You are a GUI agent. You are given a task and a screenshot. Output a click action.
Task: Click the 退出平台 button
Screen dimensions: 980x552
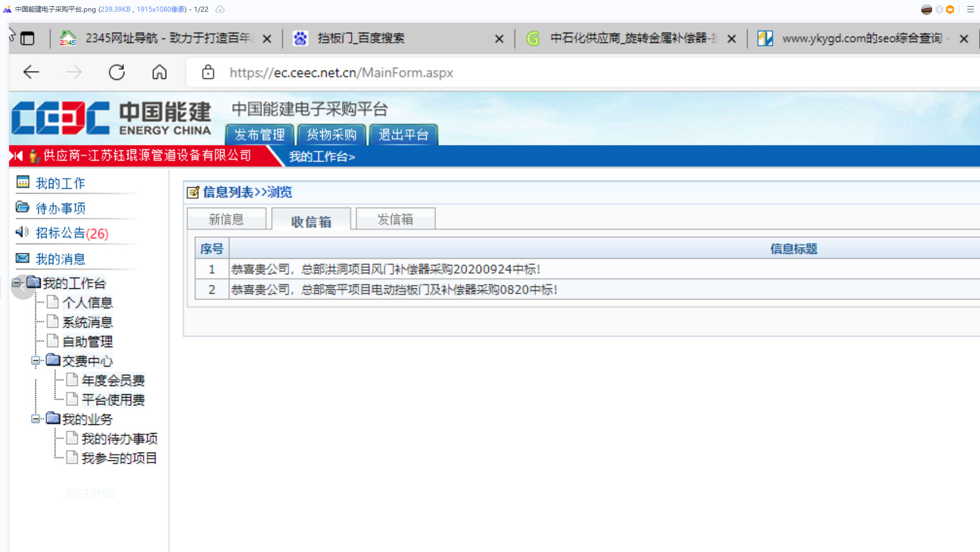point(403,134)
